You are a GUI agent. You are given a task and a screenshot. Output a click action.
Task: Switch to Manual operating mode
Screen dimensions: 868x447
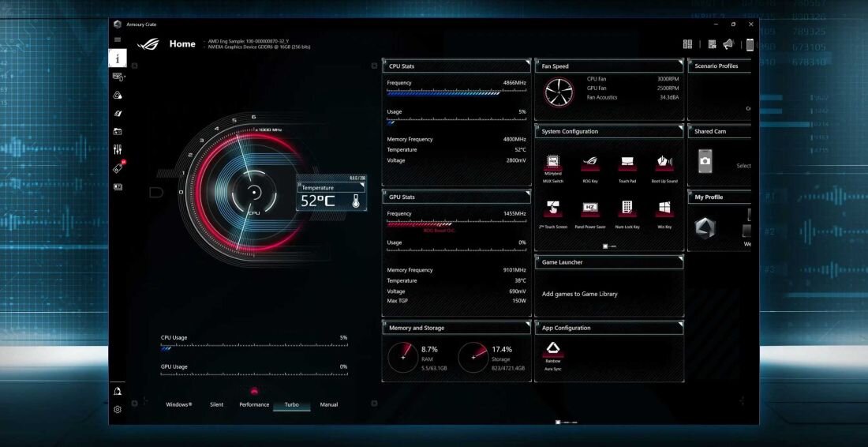[329, 404]
